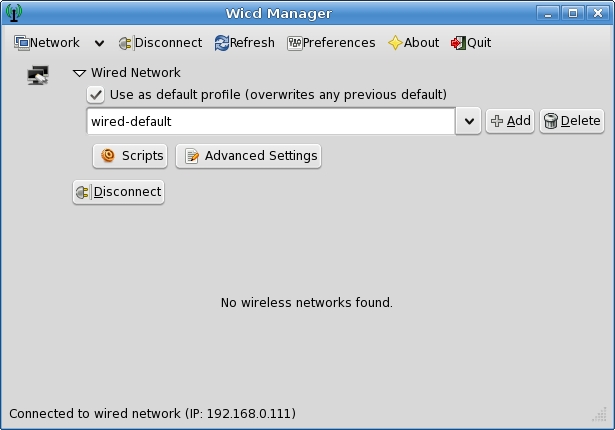The image size is (615, 430).
Task: Open the Preferences dialog
Action: point(331,43)
